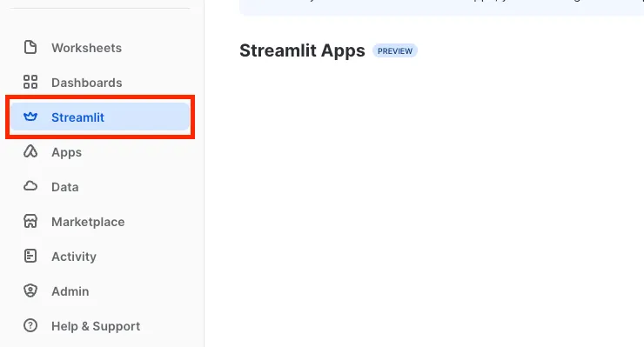Image resolution: width=644 pixels, height=347 pixels.
Task: Click the Streamlit Apps heading
Action: click(x=302, y=50)
